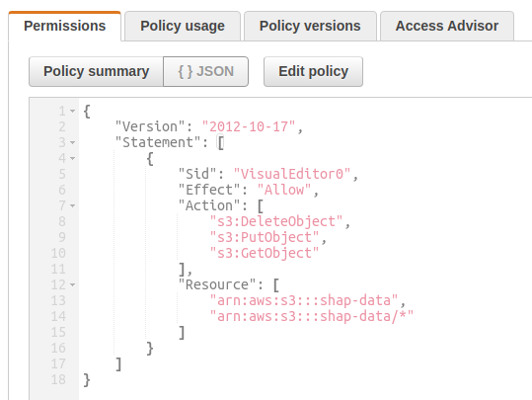Click the VisualEditor0 Sid value
The width and height of the screenshot is (532, 400).
click(x=292, y=174)
